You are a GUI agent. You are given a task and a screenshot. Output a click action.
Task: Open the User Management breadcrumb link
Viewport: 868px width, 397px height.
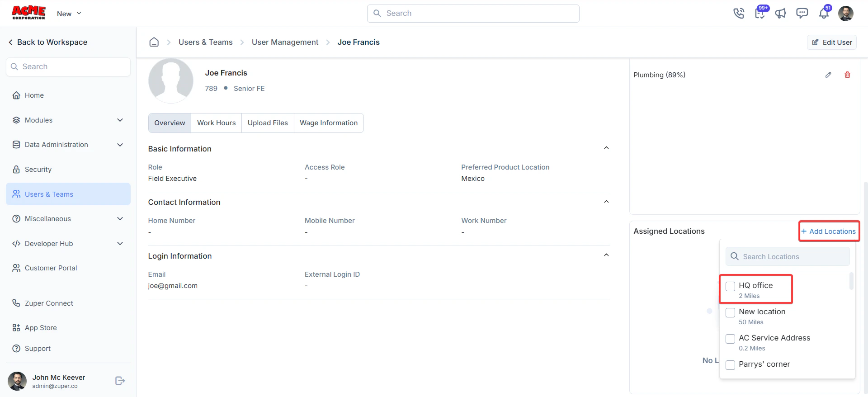285,42
